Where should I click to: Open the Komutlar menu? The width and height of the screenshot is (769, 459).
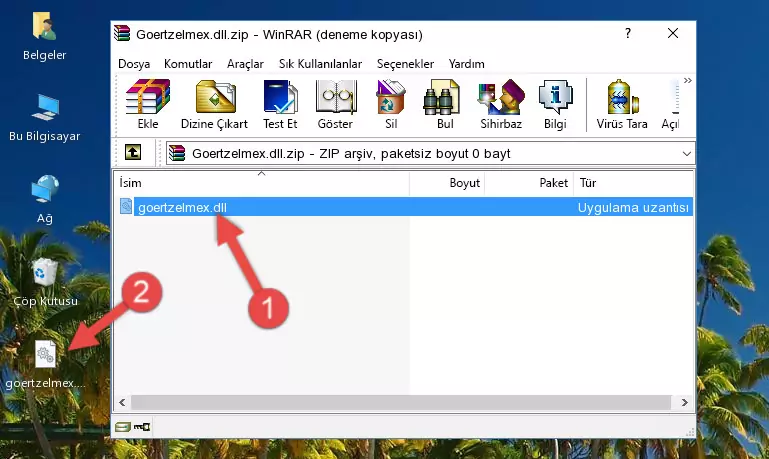tap(188, 64)
